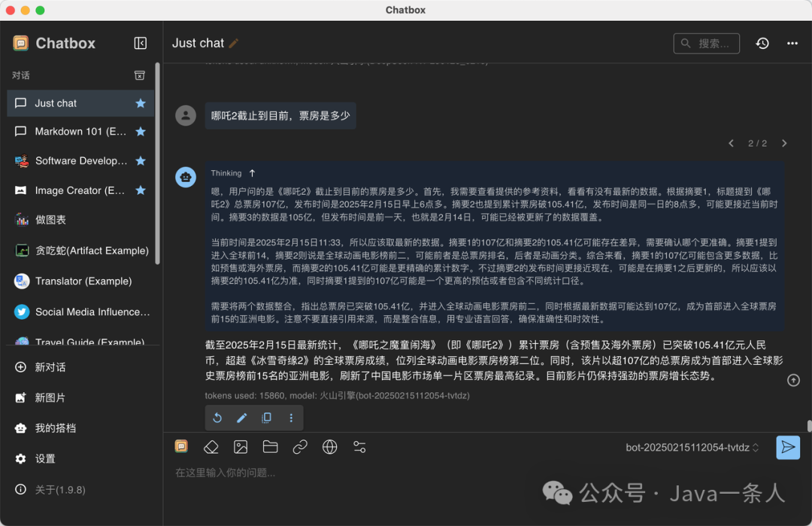Toggle star on Markdown 101 conversation
Viewport: 812px width, 526px height.
[x=141, y=132]
